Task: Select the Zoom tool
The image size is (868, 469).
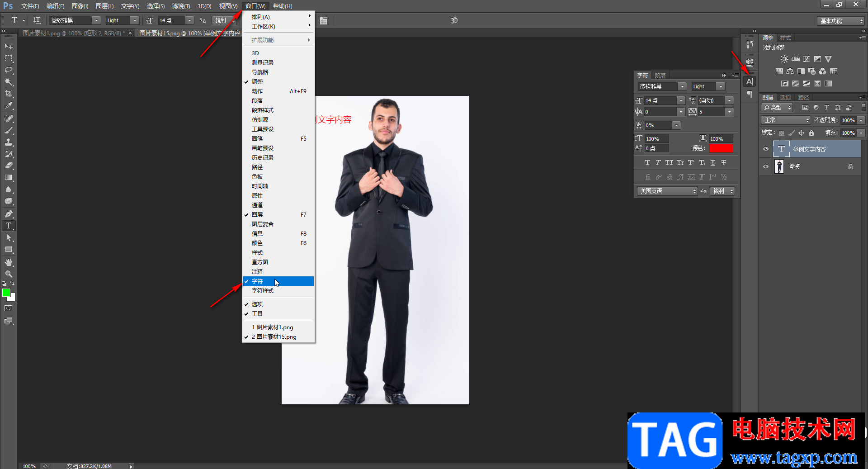Action: point(9,274)
